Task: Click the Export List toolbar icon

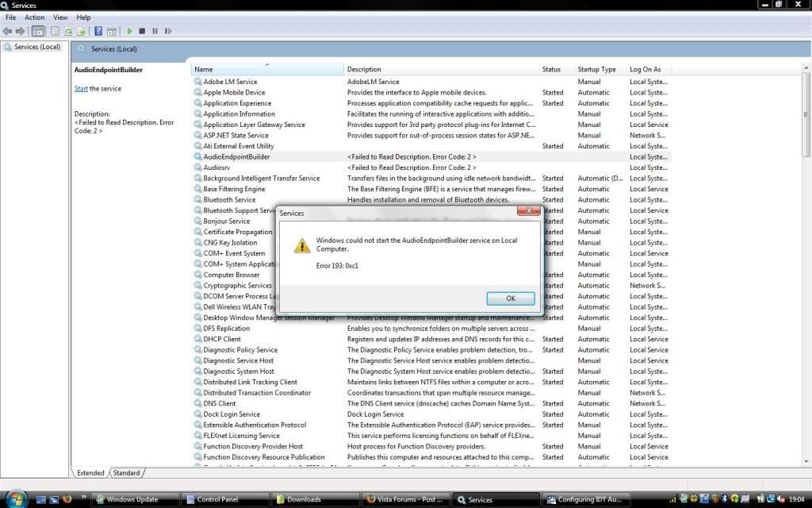Action: tap(81, 32)
